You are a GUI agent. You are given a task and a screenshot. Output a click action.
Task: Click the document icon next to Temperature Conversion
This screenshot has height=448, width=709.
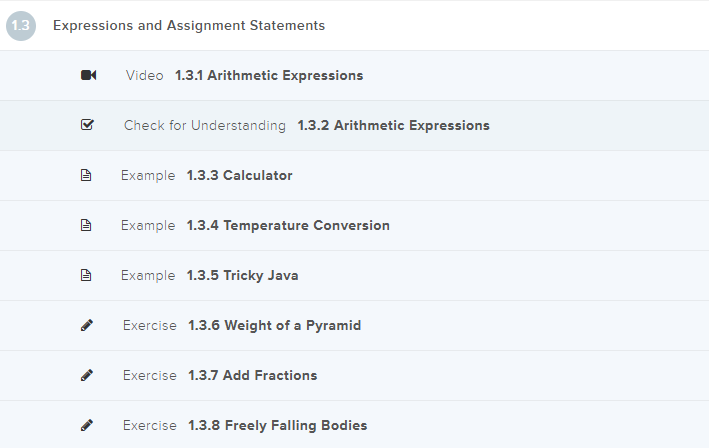pyautogui.click(x=86, y=225)
